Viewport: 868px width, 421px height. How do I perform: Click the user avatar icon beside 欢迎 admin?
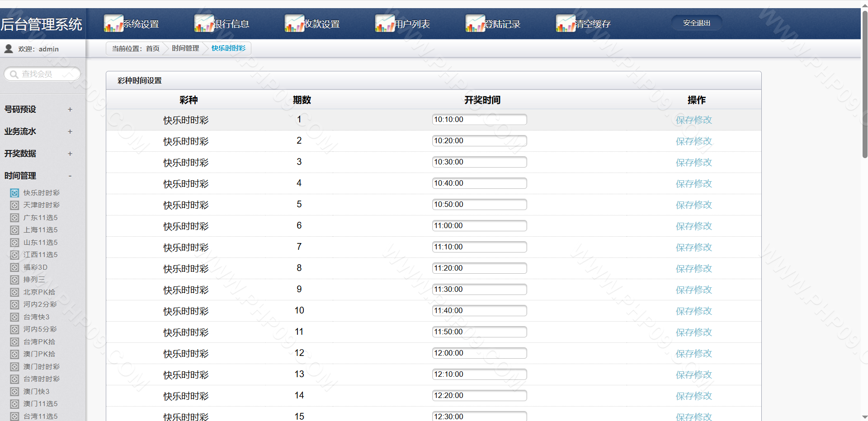[9, 49]
